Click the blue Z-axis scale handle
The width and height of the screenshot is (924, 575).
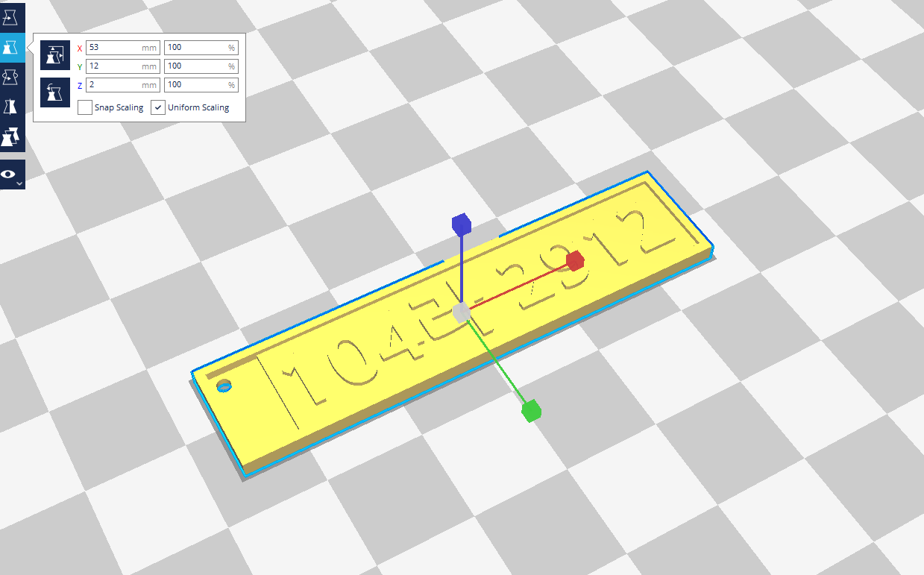[x=462, y=224]
